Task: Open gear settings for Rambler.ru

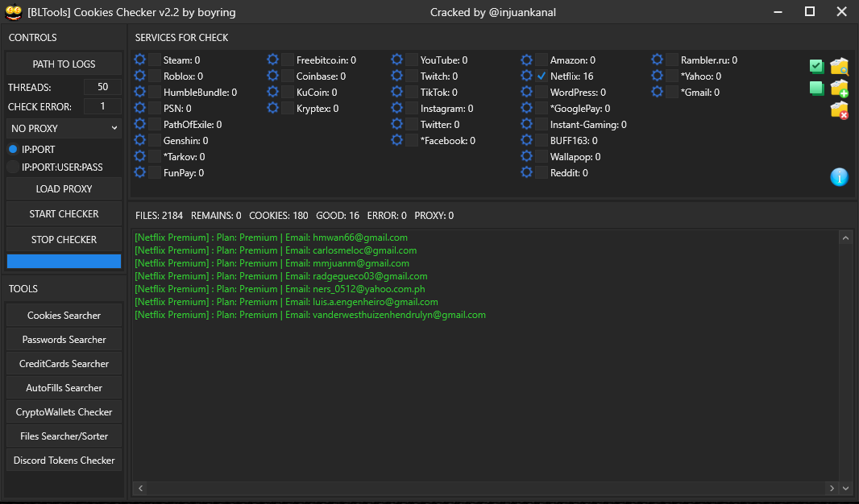Action: [658, 60]
